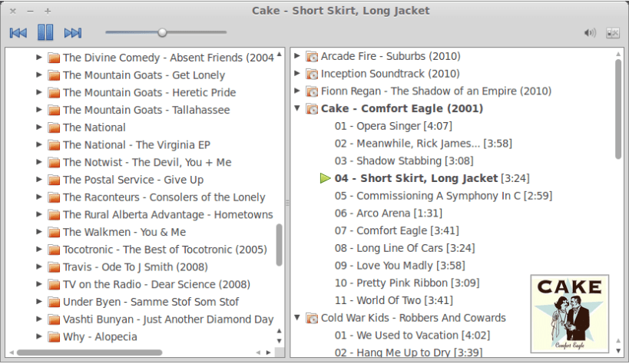Click The Raconteurs folder icon

(x=54, y=197)
